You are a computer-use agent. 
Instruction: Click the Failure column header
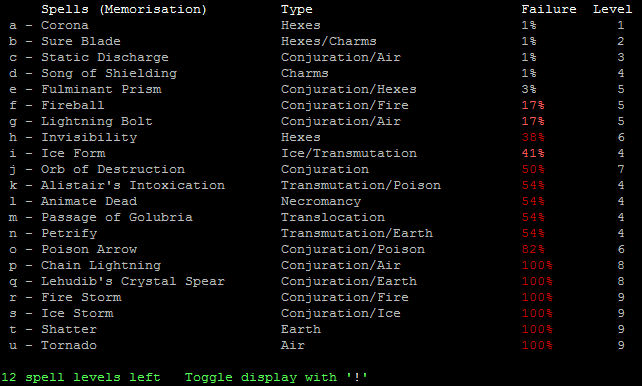tap(549, 9)
